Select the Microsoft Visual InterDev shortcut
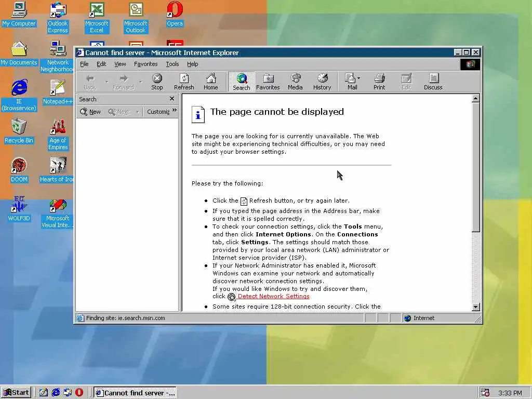532x399 pixels. pyautogui.click(x=57, y=214)
